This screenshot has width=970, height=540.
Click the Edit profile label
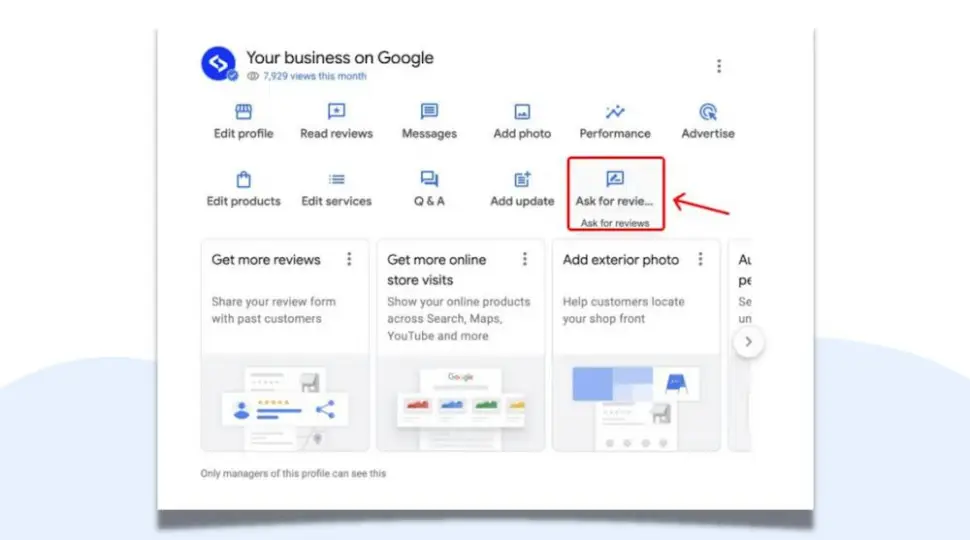(x=243, y=134)
